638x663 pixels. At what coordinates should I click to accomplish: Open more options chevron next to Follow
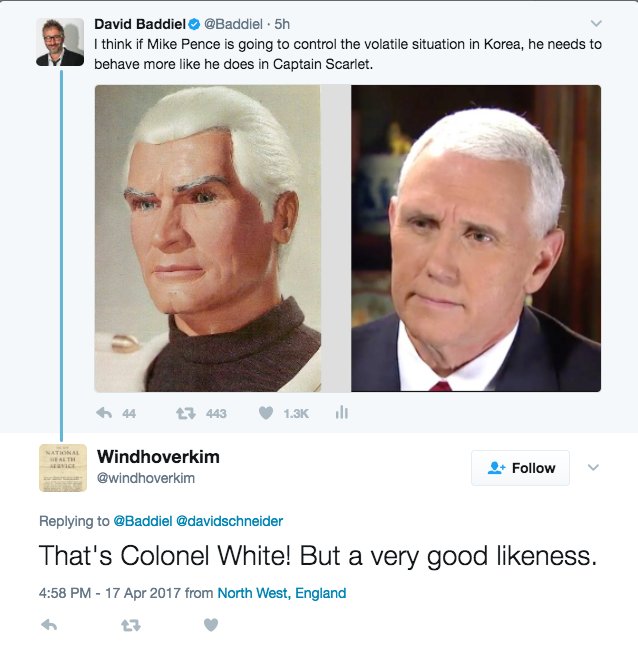pyautogui.click(x=593, y=467)
